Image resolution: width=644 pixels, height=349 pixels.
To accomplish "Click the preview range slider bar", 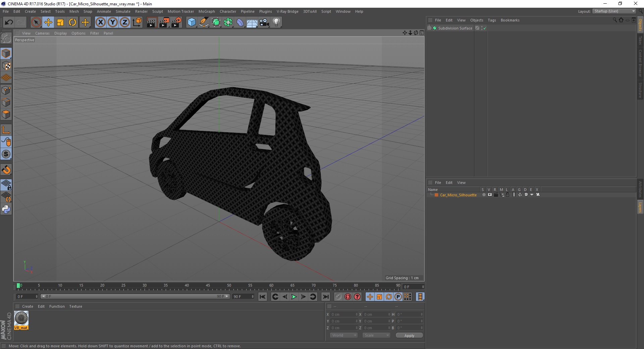I will coord(135,296).
